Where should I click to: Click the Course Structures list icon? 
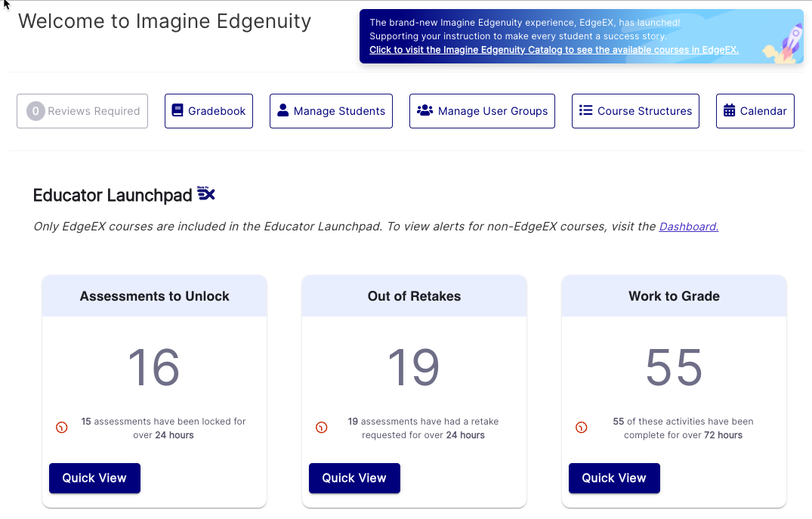tap(585, 110)
